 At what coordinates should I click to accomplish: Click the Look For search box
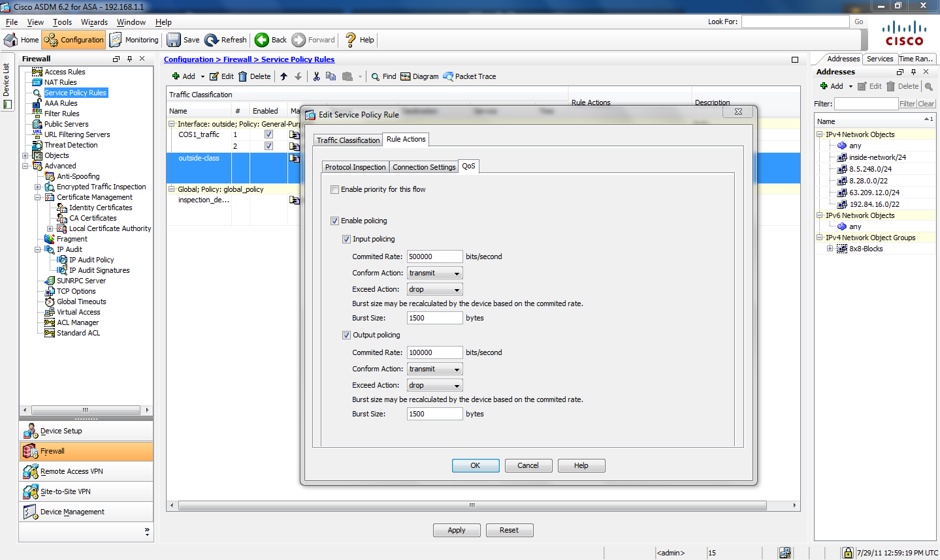[795, 22]
